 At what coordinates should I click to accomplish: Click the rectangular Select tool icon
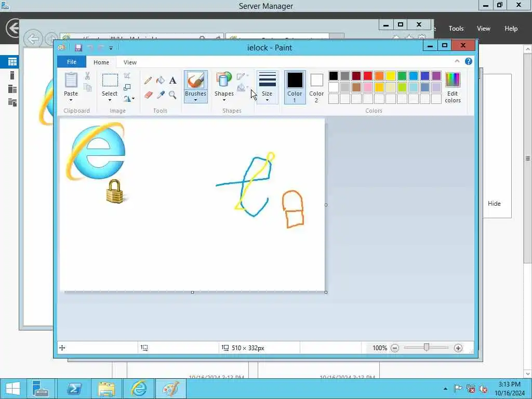click(x=110, y=81)
